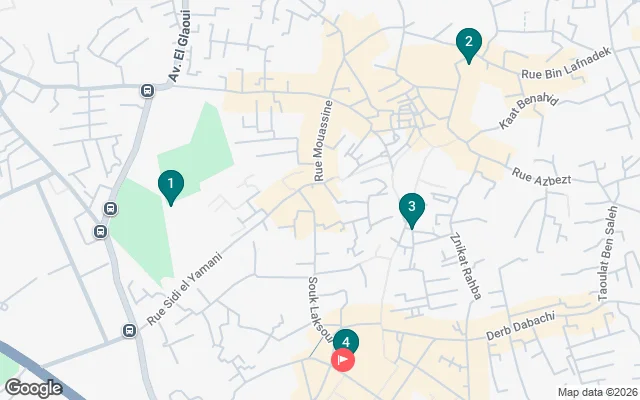Select bus stop icon near Av. El Glaoui
This screenshot has width=640, height=400.
pyautogui.click(x=147, y=90)
